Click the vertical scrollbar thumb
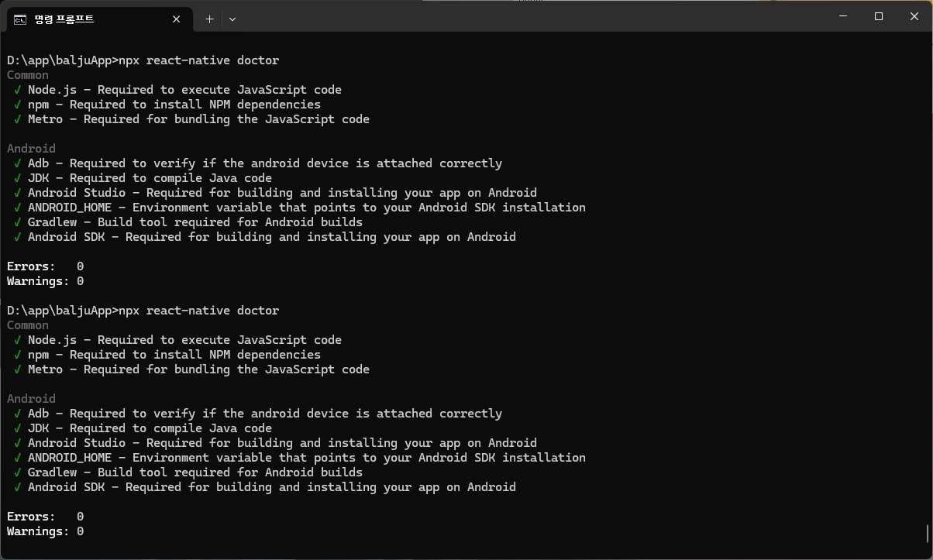 tap(927, 533)
